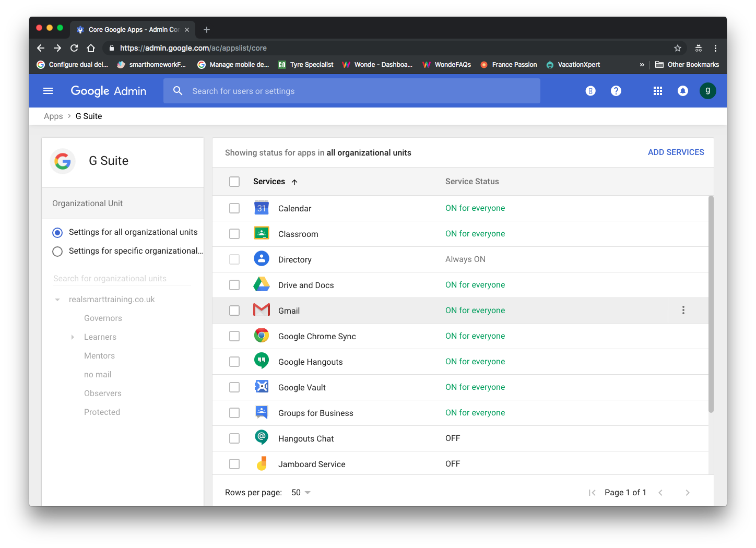Go to the next results page
Viewport: 756px width, 548px height.
[688, 493]
